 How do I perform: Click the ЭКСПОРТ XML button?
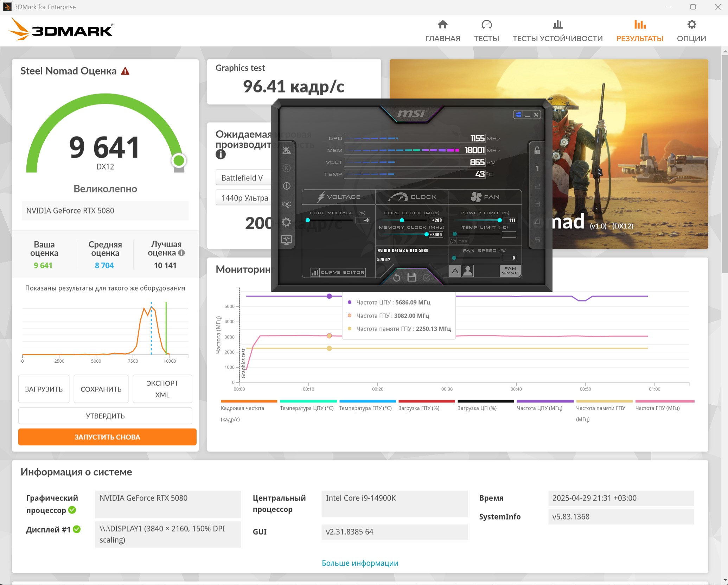pyautogui.click(x=162, y=389)
